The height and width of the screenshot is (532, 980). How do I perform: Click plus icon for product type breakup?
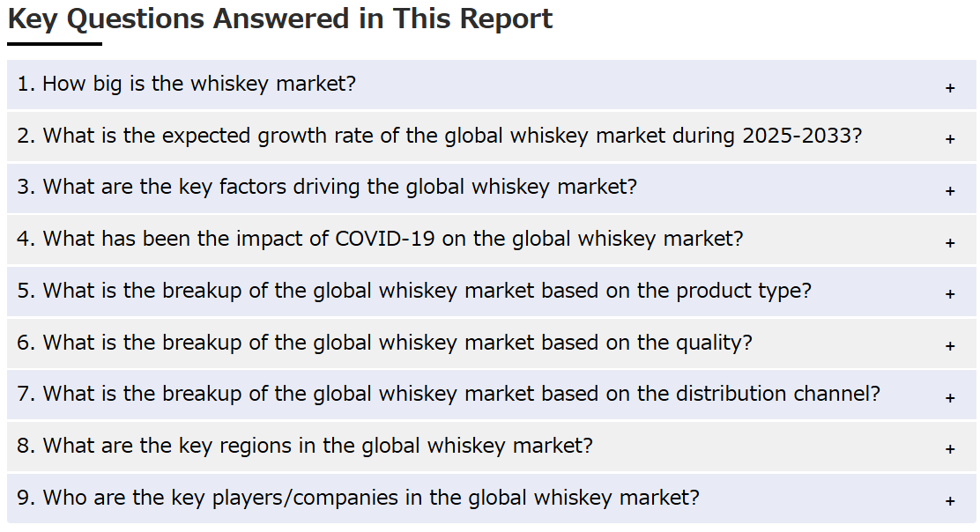(950, 294)
